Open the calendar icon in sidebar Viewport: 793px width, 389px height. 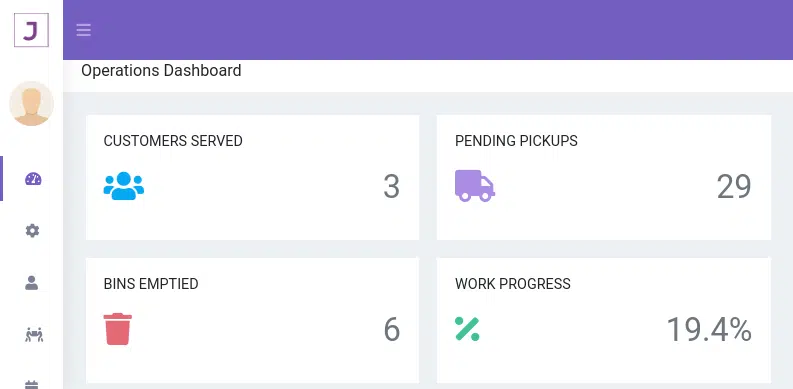pos(32,384)
